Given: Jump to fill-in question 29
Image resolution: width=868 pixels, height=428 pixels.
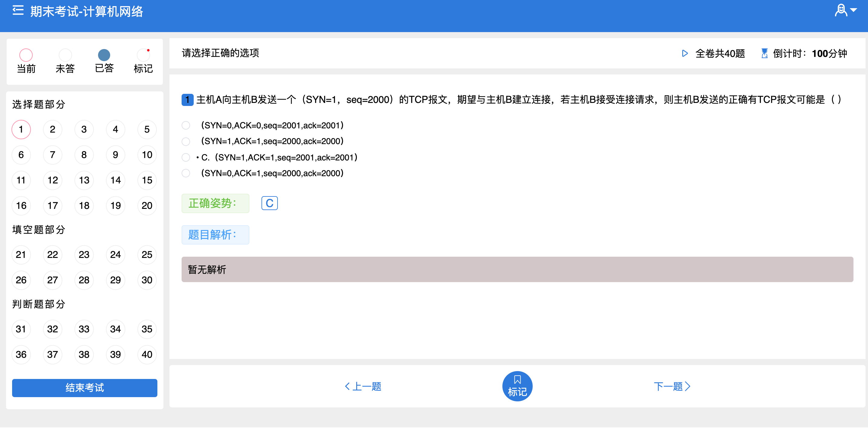Looking at the screenshot, I should click(116, 280).
